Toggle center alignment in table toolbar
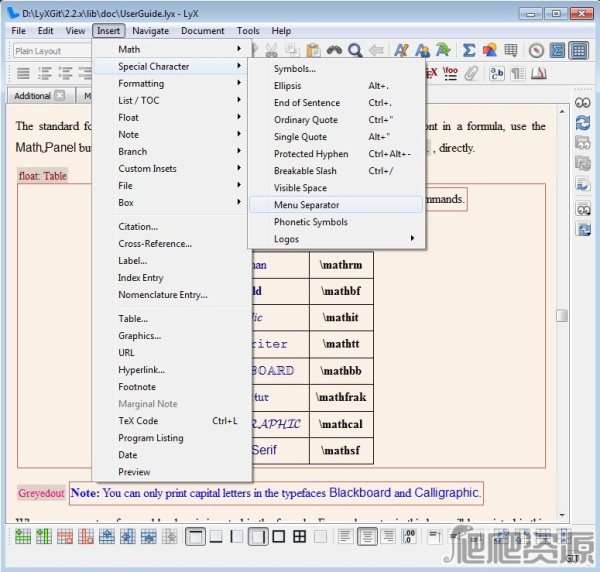Image resolution: width=600 pixels, height=572 pixels. [x=367, y=537]
